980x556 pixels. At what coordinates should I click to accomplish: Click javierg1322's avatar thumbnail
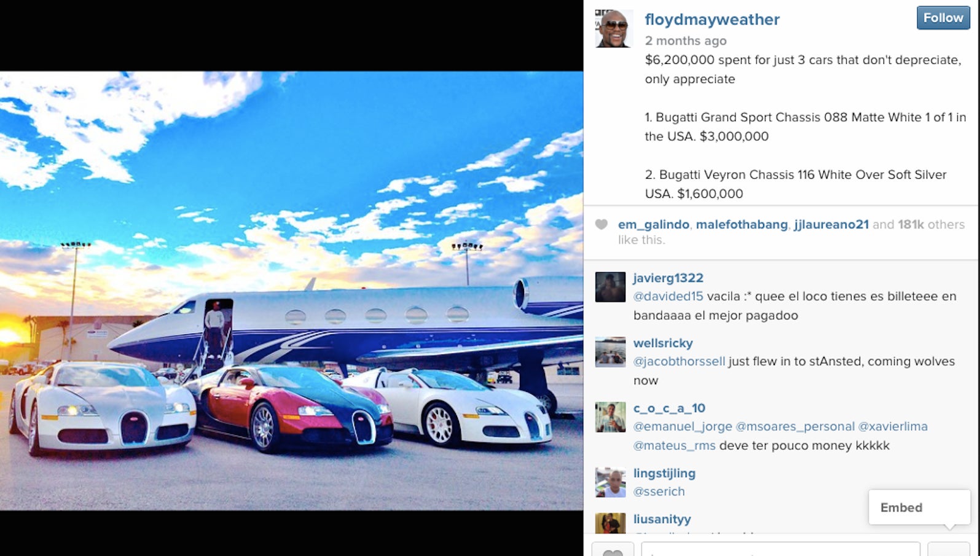[610, 287]
